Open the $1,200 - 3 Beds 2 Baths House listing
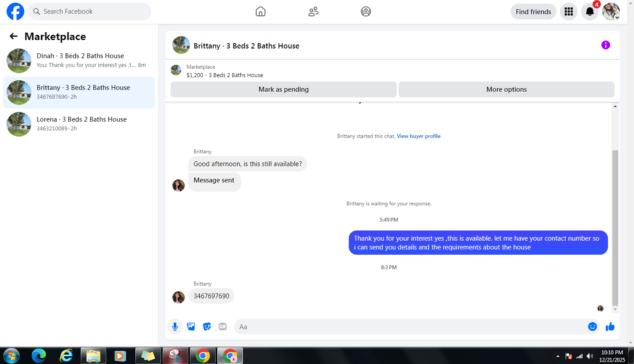 click(225, 75)
